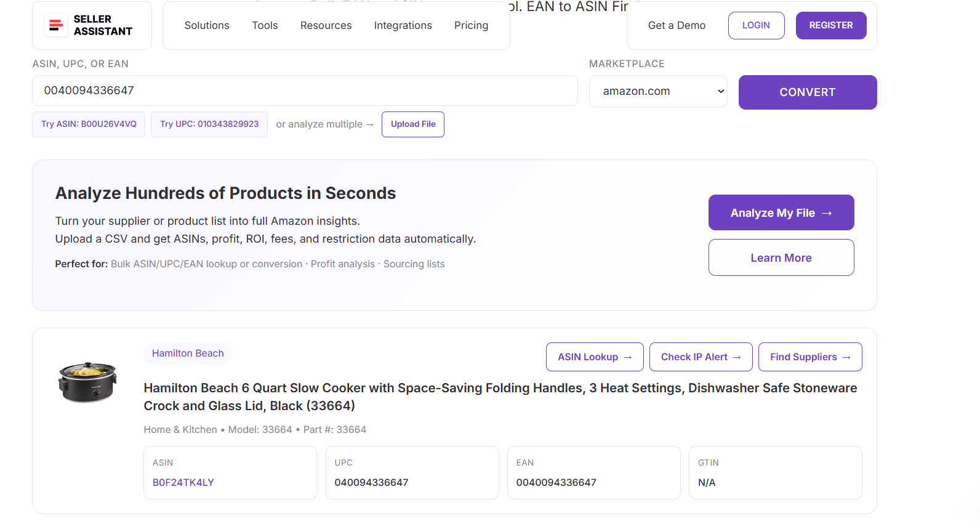Screen dimensions: 980x521
Task: Click the Learn More button
Action: [x=781, y=257]
